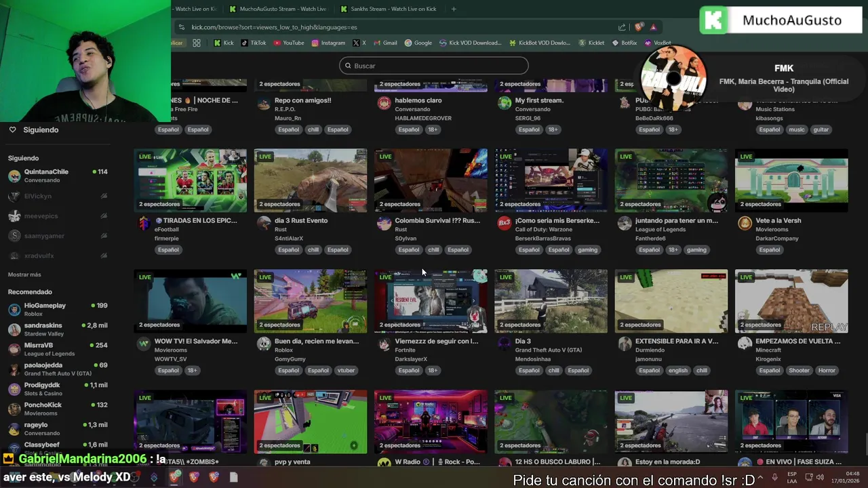
Task: Click Movierooms category under DarkarCompany stream
Action: [772, 230]
